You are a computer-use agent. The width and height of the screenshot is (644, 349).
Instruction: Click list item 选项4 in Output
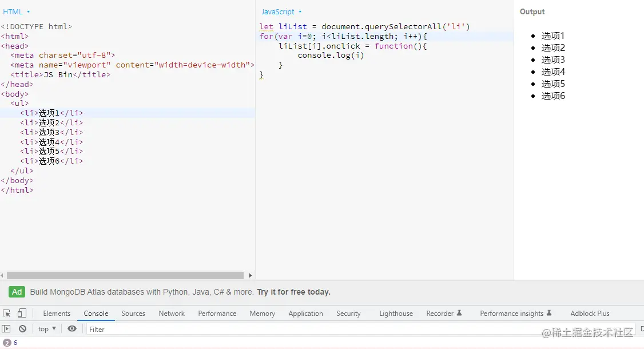coord(553,72)
